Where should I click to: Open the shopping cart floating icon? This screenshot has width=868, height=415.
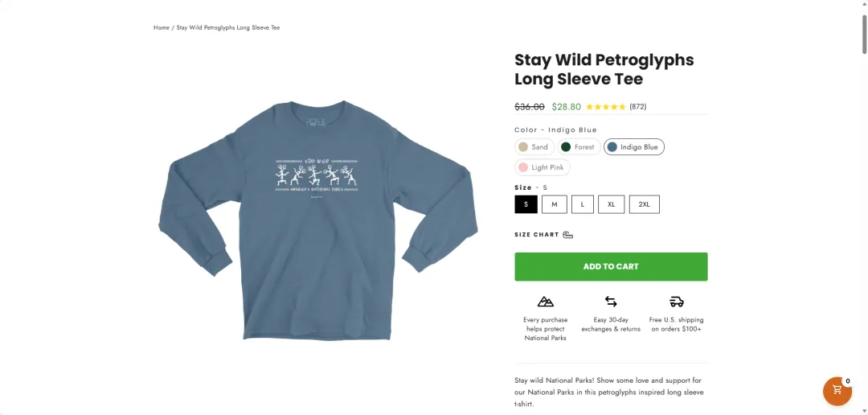pyautogui.click(x=837, y=391)
